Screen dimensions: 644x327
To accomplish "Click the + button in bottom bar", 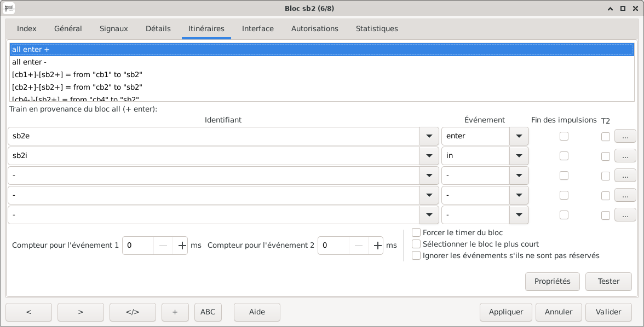I will point(175,312).
